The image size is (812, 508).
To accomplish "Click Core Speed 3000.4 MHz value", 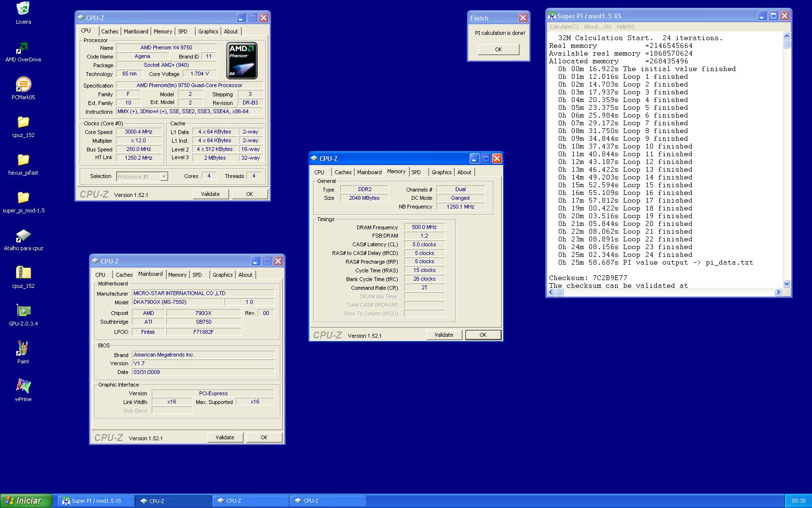I will pyautogui.click(x=139, y=132).
